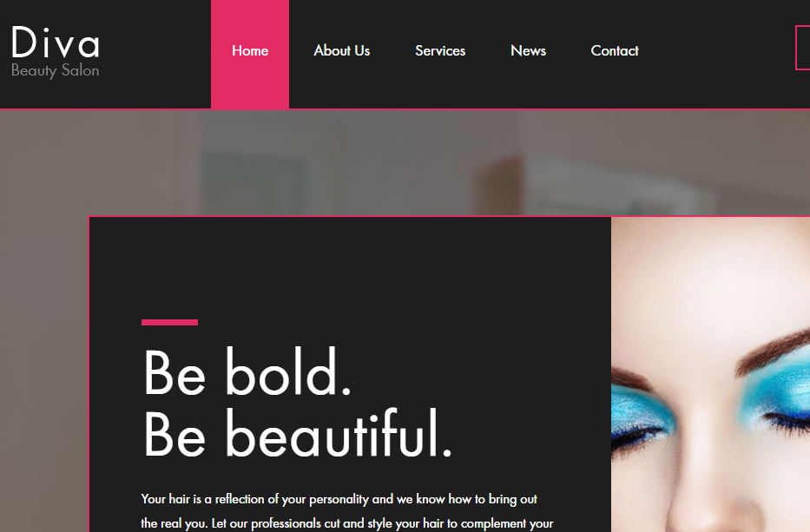Navigate to the Contact page
810x532 pixels.
point(615,50)
